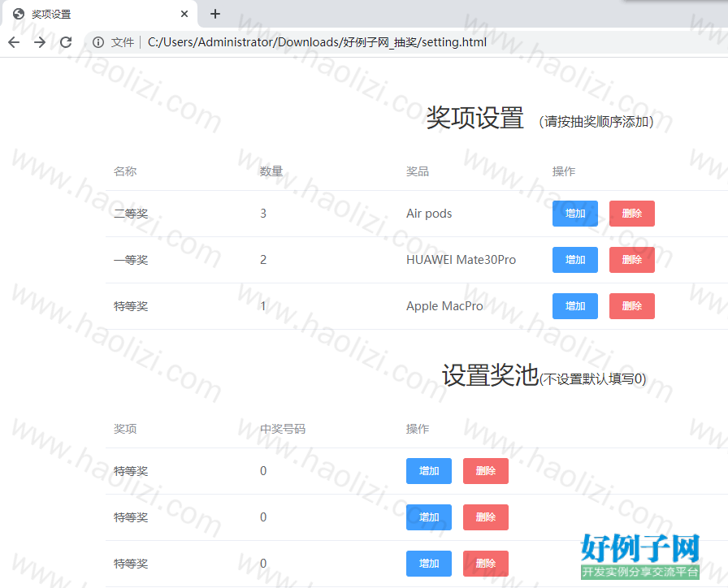Go forward with the browser forward arrow

click(x=40, y=42)
